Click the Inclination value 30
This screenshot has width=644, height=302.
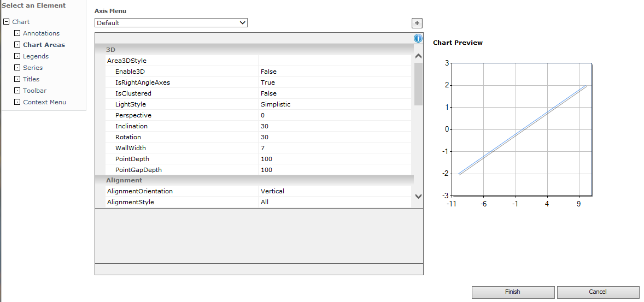click(265, 126)
